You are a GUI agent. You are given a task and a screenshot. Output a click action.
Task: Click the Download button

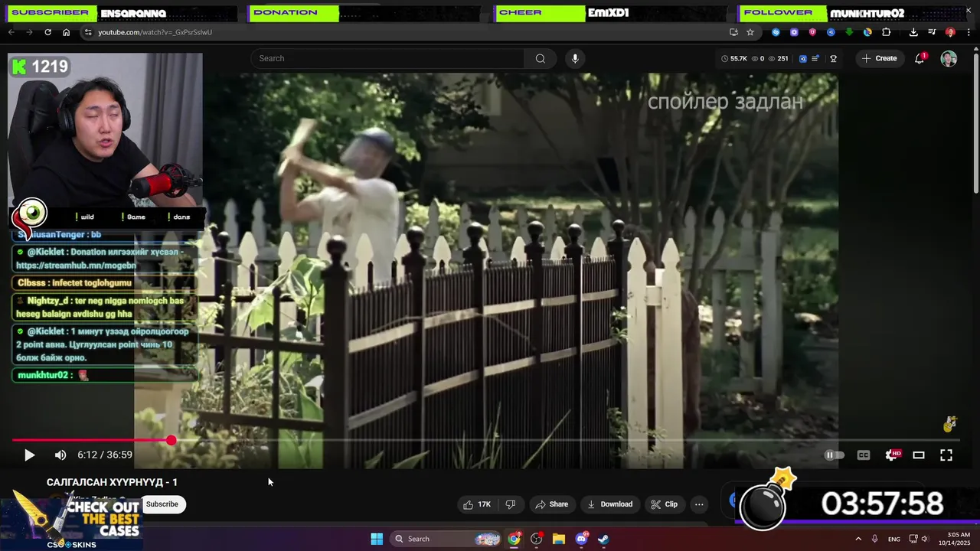click(x=609, y=504)
